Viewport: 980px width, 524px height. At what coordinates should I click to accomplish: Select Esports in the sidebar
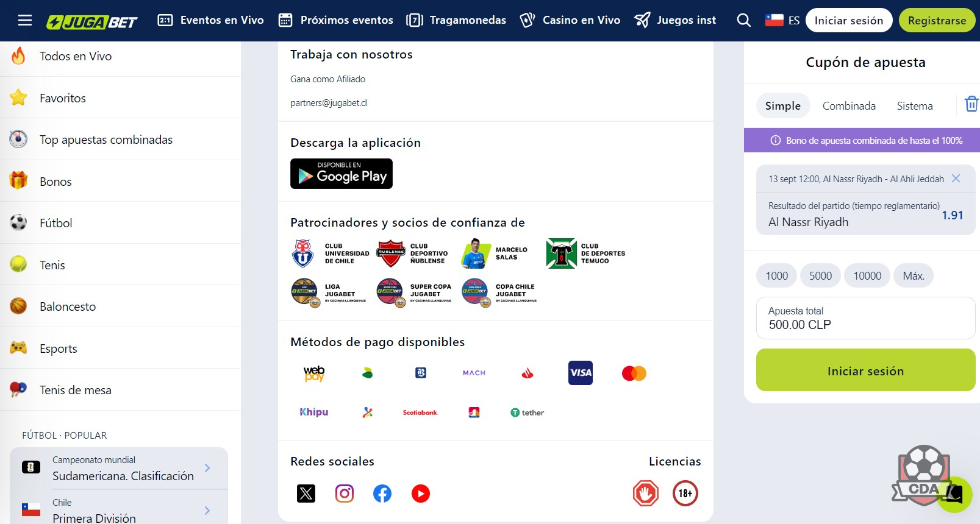point(121,348)
